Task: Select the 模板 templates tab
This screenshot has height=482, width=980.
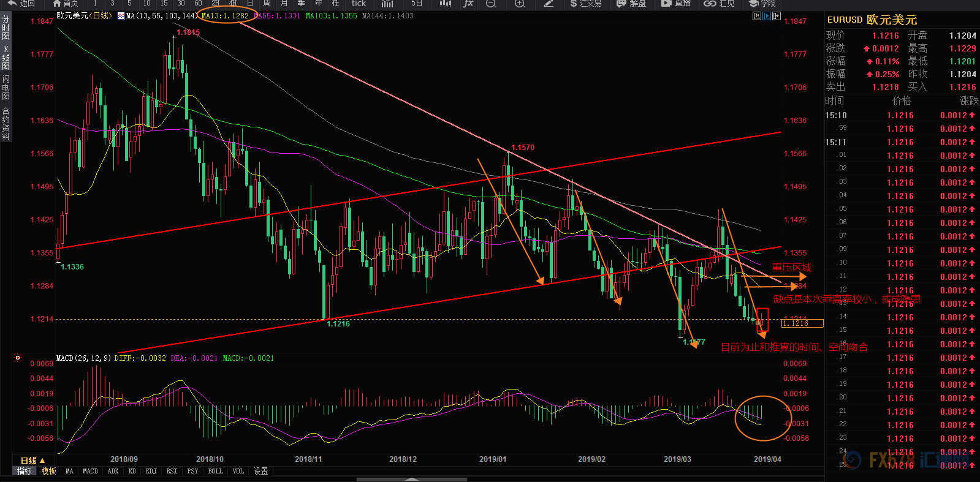Action: pos(49,471)
